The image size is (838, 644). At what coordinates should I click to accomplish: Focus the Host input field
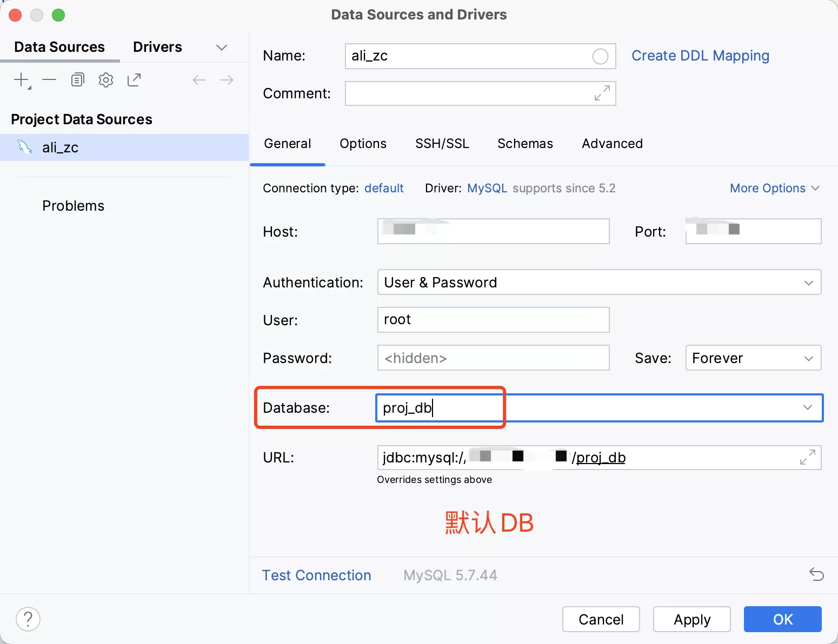point(494,231)
